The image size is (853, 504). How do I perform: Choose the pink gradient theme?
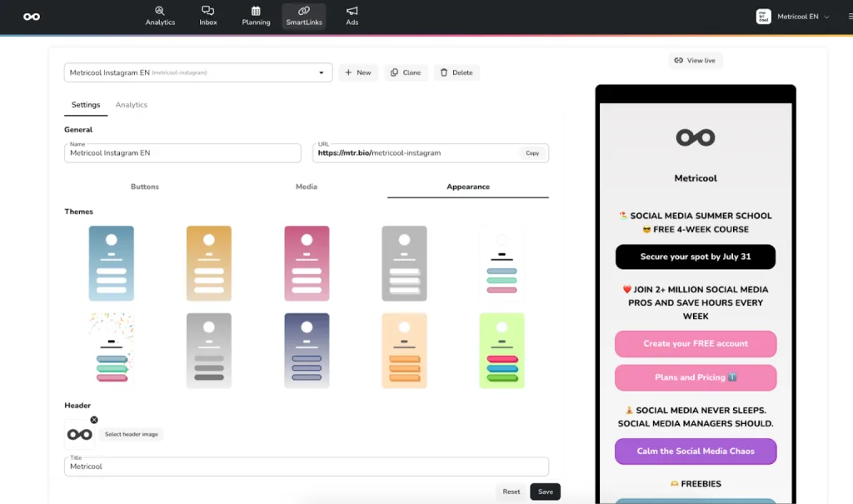pos(307,263)
